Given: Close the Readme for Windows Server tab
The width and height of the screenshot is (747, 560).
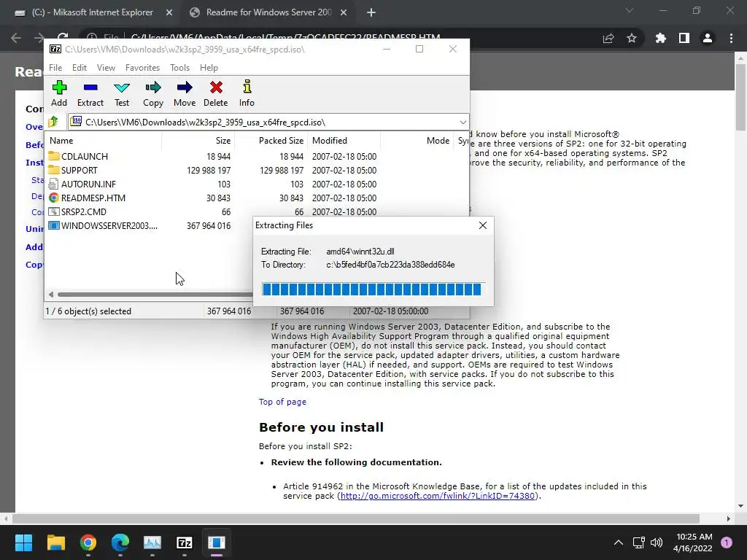Looking at the screenshot, I should point(344,13).
